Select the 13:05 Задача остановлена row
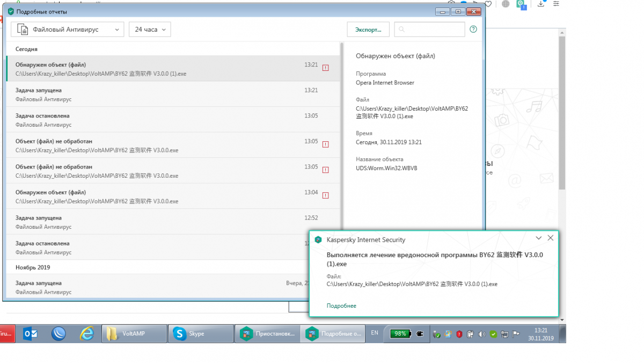The width and height of the screenshot is (644, 363). click(173, 120)
